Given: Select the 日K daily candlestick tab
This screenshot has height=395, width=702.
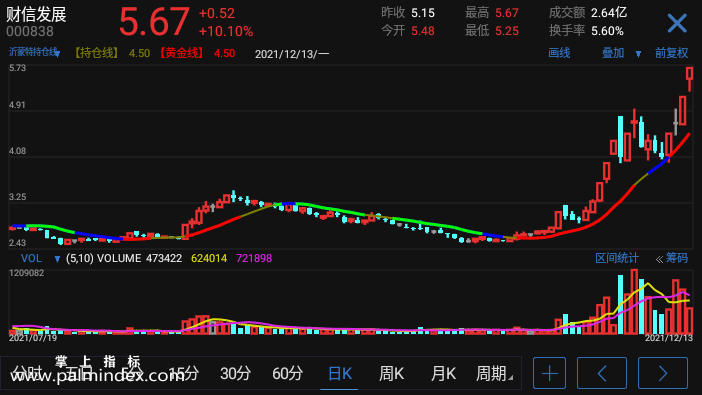Looking at the screenshot, I should click(339, 374).
